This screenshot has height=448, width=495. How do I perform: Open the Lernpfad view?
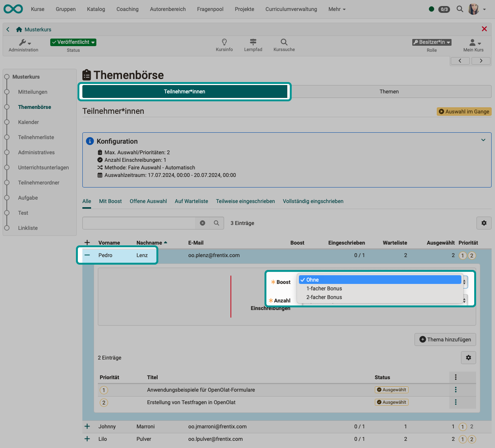[253, 45]
